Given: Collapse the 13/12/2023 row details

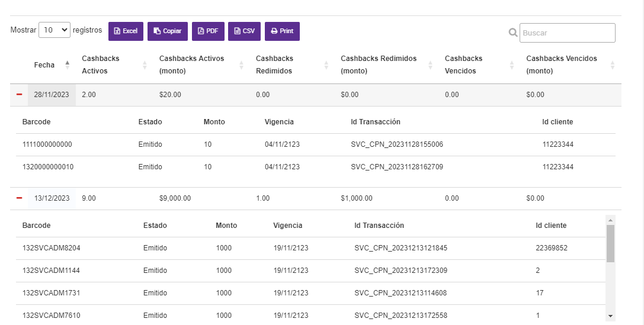Looking at the screenshot, I should click(19, 198).
